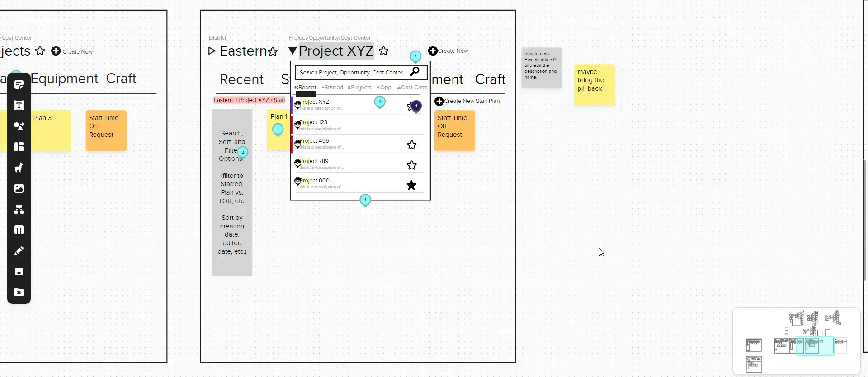
Task: Collapse the Project XYZ dropdown arrow
Action: click(x=292, y=51)
